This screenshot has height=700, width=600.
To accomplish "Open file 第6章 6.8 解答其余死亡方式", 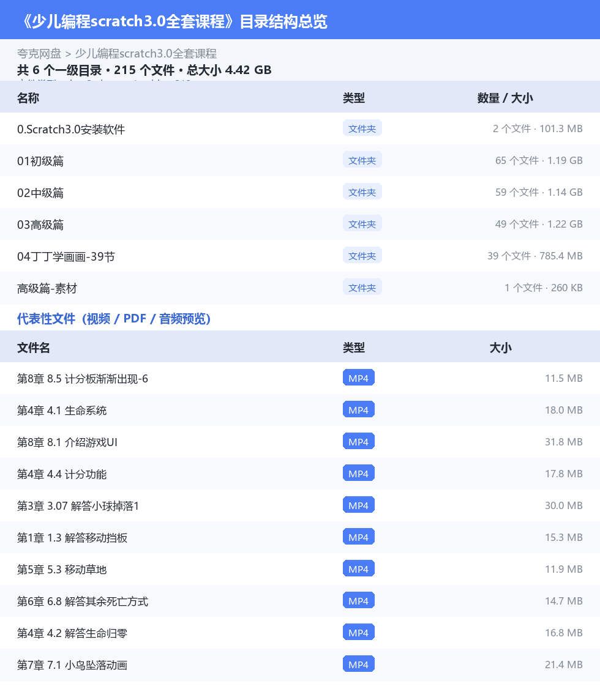I will [83, 601].
